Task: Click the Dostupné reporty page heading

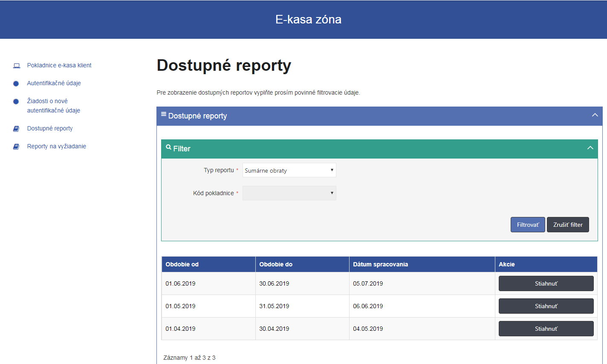Action: point(224,66)
